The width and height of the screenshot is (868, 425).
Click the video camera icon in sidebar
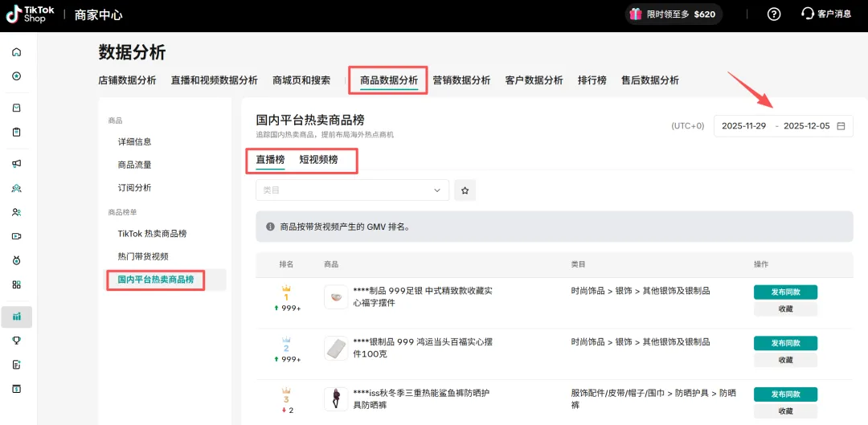(x=16, y=236)
